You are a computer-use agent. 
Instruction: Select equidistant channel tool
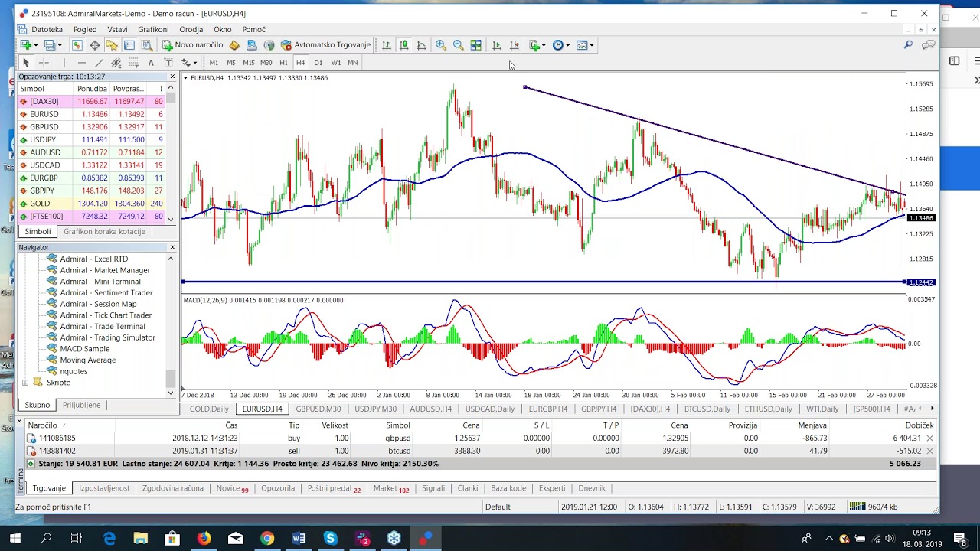click(x=116, y=63)
